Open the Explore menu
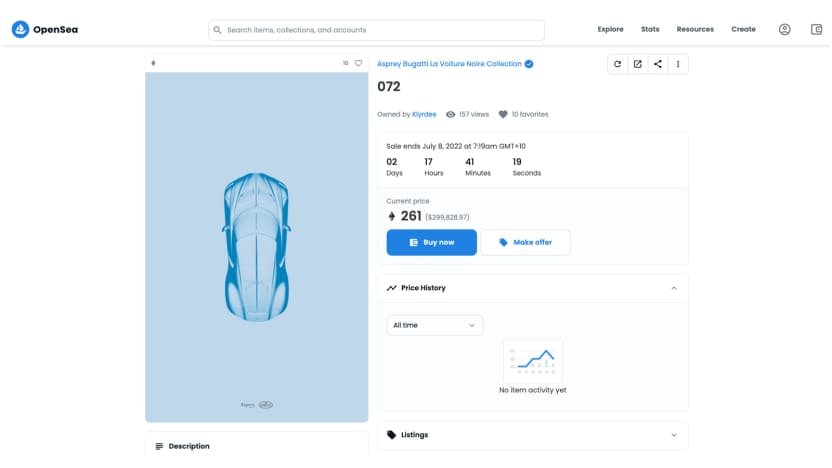 coord(610,29)
